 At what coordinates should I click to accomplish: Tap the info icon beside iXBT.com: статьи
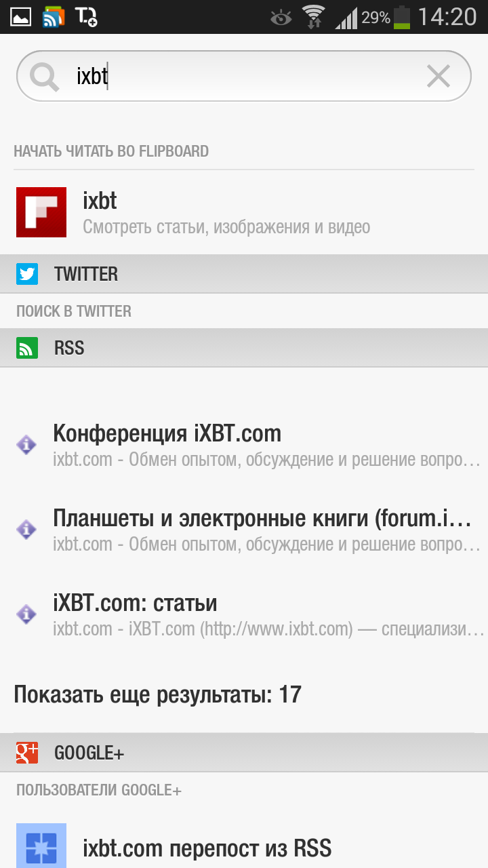coord(26,614)
